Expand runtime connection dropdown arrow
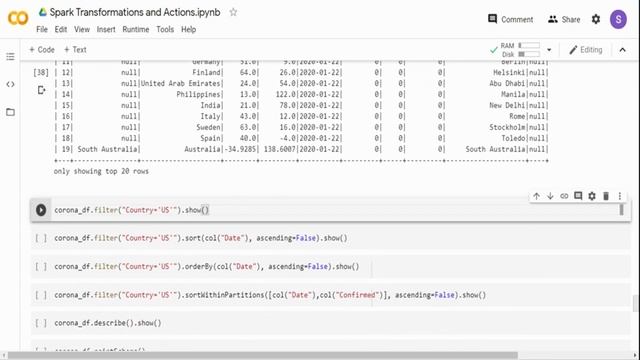This screenshot has height=360, width=640. tap(549, 50)
